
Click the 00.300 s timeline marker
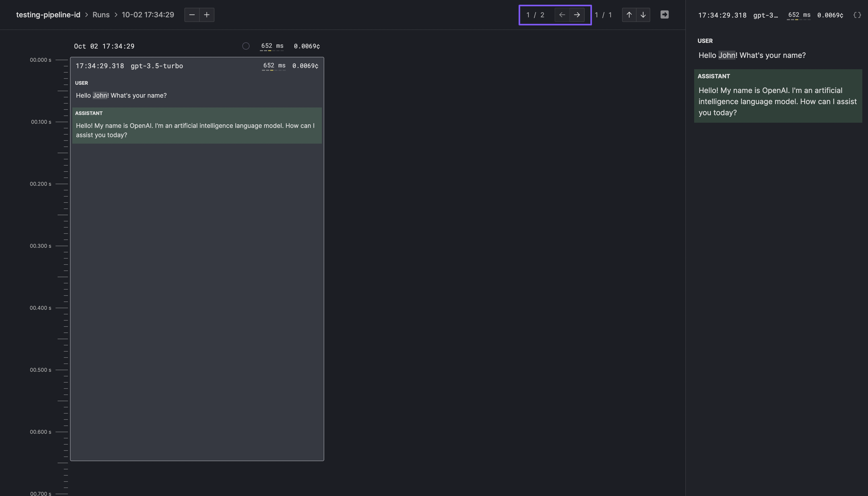point(41,246)
